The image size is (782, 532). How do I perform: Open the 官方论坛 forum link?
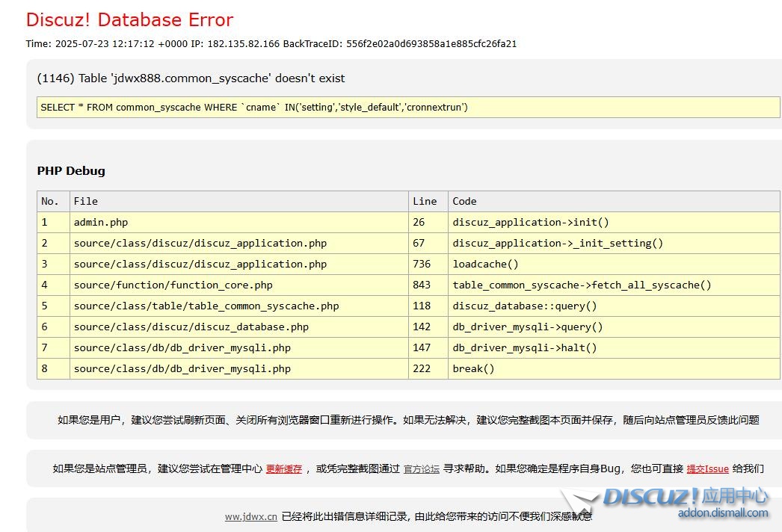click(422, 469)
